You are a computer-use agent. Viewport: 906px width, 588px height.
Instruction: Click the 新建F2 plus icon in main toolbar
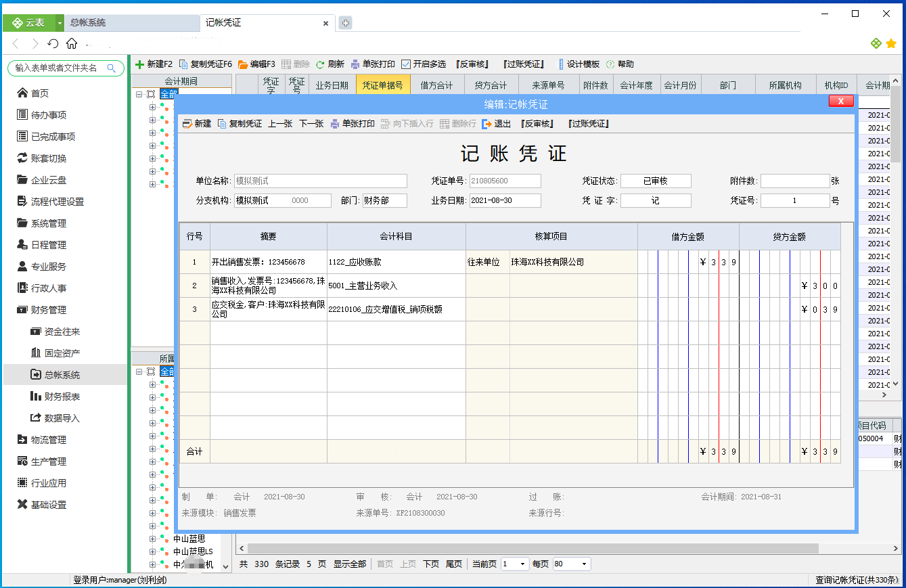(x=140, y=64)
